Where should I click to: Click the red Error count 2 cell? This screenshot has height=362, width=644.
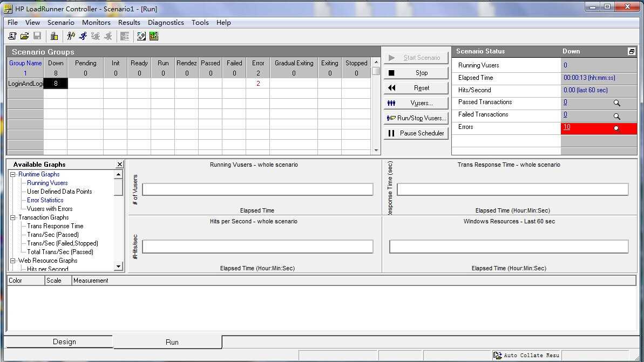click(258, 84)
